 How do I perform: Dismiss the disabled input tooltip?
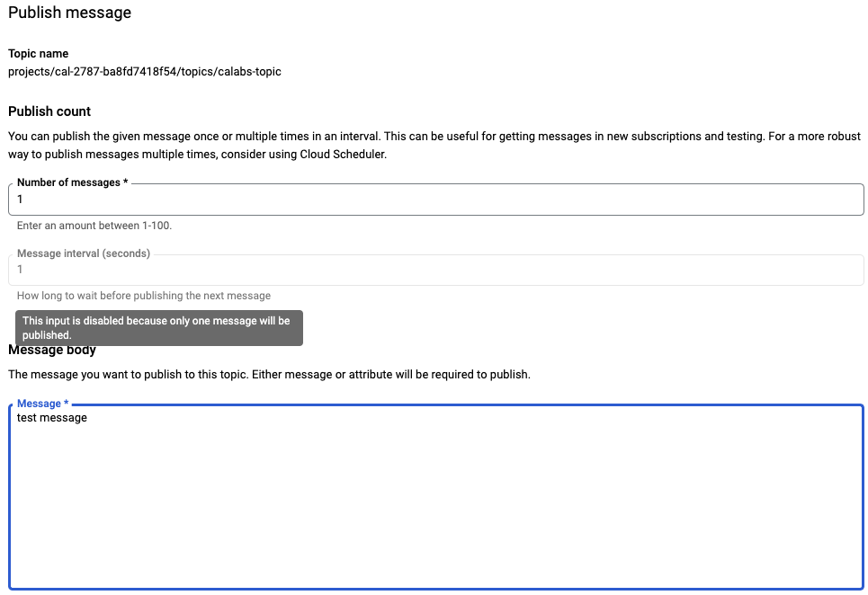[158, 327]
